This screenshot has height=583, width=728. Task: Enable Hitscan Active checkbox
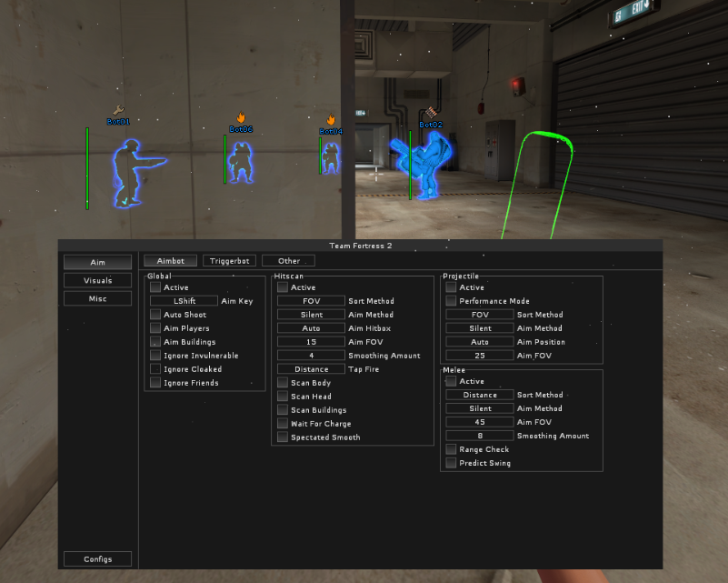283,287
